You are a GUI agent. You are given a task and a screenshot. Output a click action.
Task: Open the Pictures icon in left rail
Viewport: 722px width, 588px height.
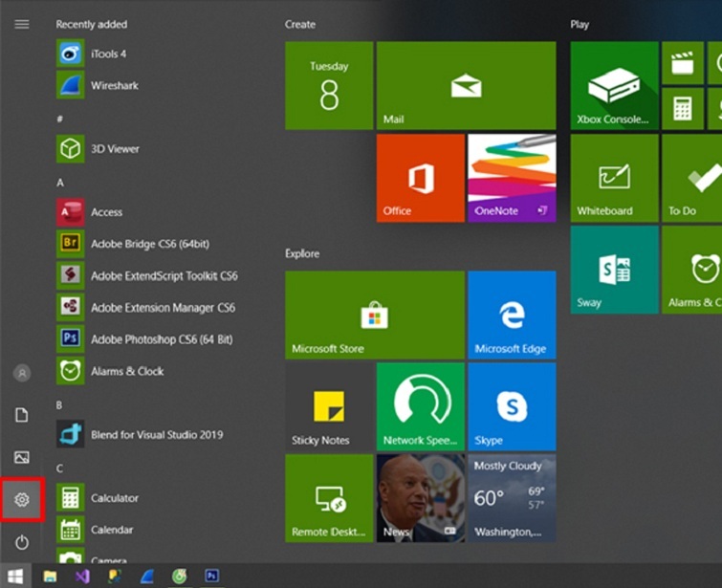pyautogui.click(x=22, y=457)
